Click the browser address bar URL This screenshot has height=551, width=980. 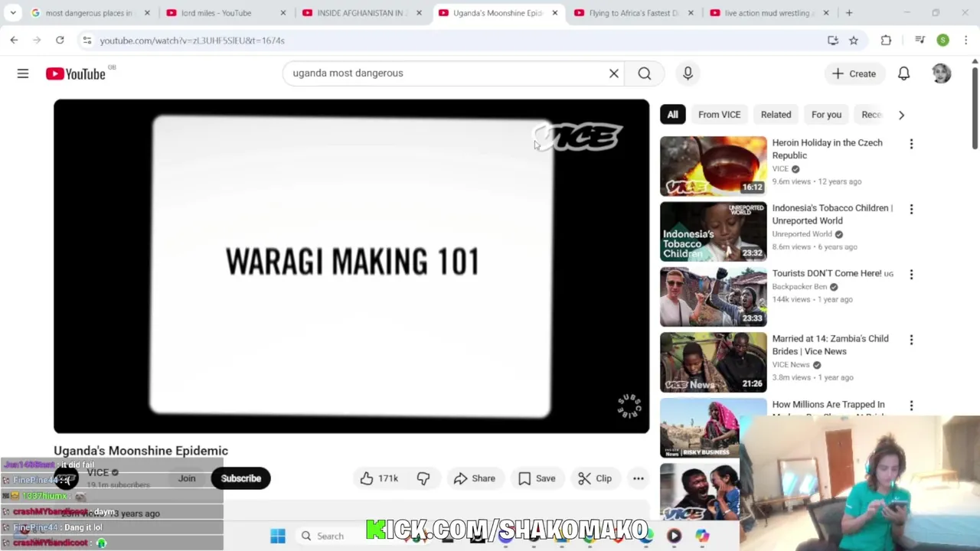click(192, 40)
